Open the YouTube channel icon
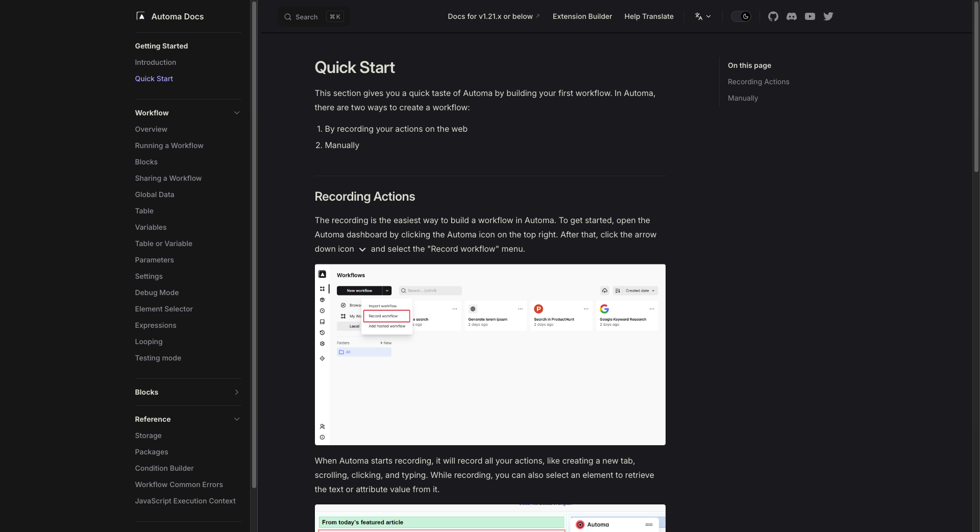 (810, 16)
